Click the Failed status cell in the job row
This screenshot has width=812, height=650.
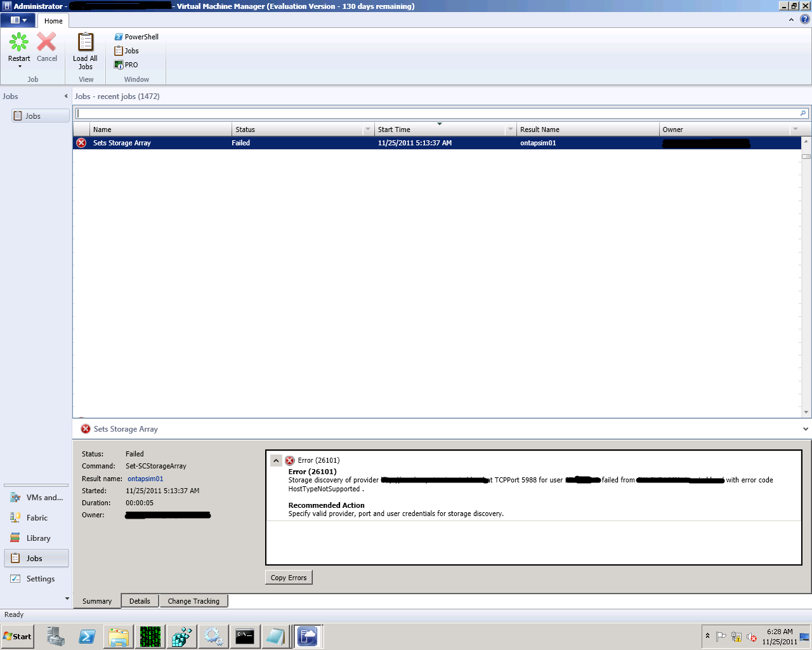click(x=241, y=143)
